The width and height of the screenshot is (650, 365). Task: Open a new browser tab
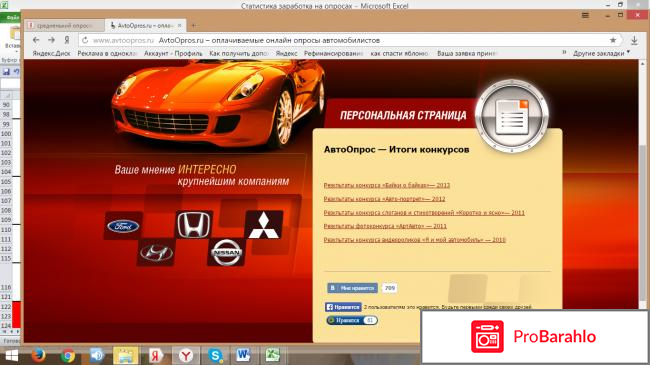pyautogui.click(x=194, y=25)
